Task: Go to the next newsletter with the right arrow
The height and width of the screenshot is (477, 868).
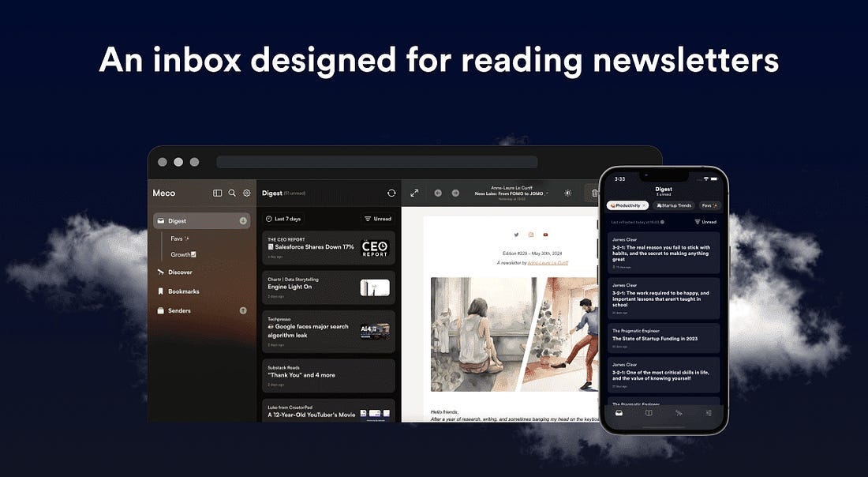Action: [x=455, y=193]
